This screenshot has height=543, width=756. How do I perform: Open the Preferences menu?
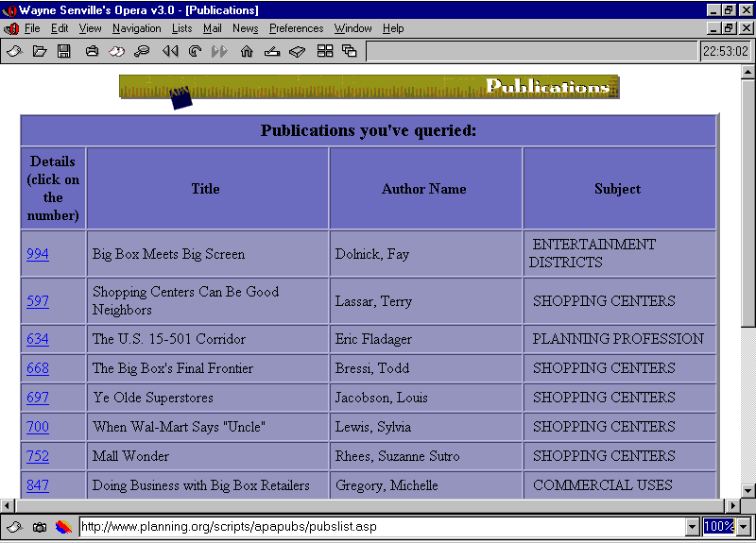pyautogui.click(x=296, y=28)
